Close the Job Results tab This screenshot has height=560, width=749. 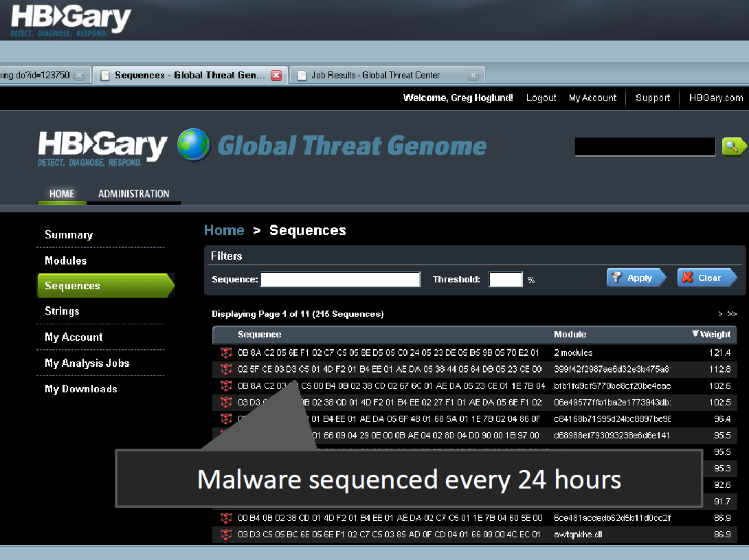[473, 76]
